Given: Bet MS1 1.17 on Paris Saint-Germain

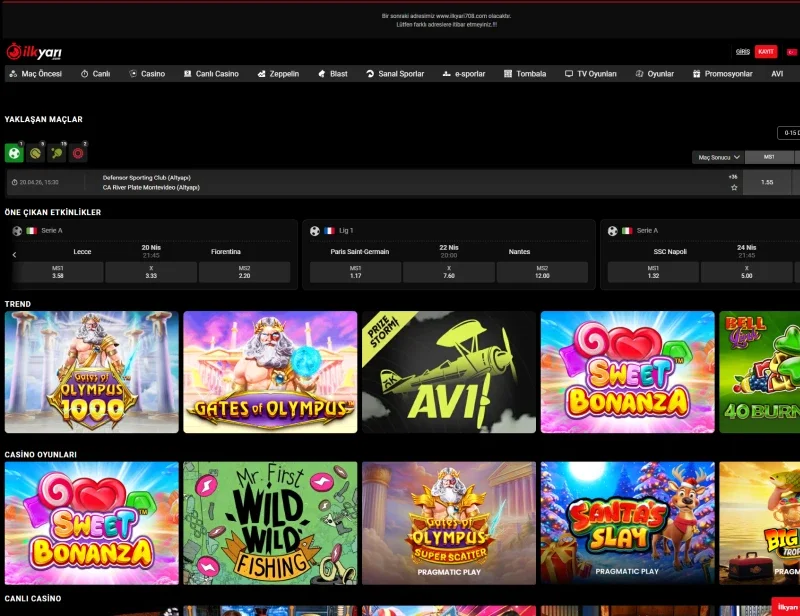Looking at the screenshot, I should coord(356,272).
